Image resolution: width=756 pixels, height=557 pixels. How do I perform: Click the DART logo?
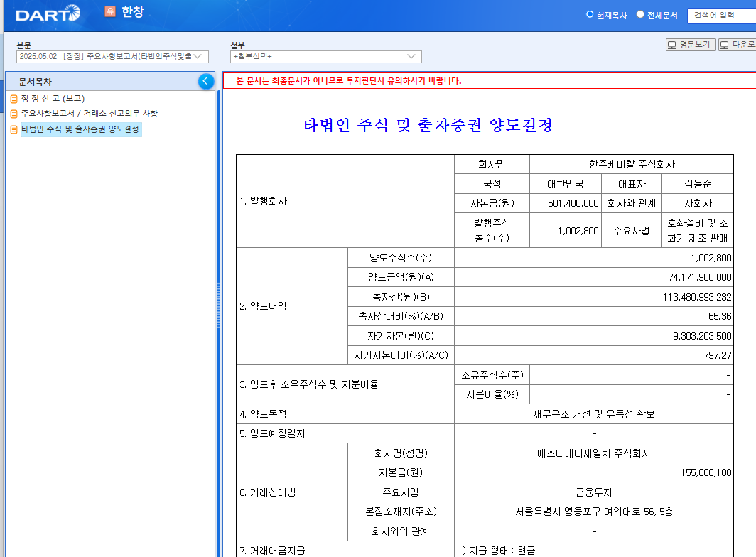(45, 13)
